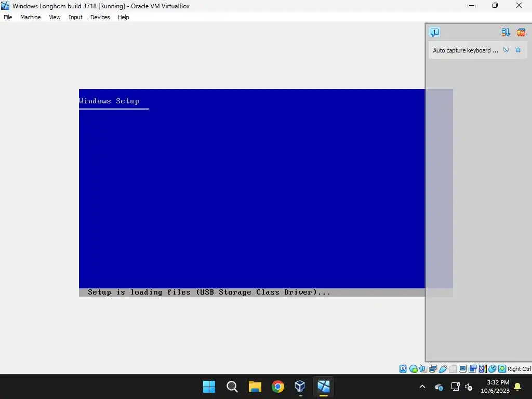532x399 pixels.
Task: Click the shared folders status icon
Action: [453, 369]
